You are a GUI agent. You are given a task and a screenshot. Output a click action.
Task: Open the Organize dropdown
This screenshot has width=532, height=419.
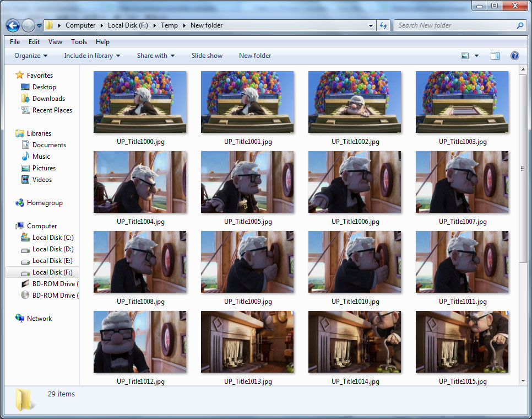31,56
